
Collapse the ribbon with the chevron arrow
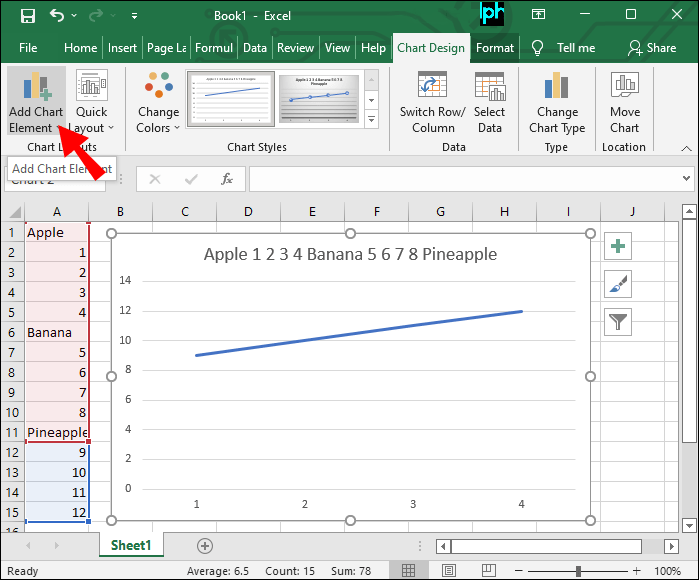pyautogui.click(x=684, y=148)
